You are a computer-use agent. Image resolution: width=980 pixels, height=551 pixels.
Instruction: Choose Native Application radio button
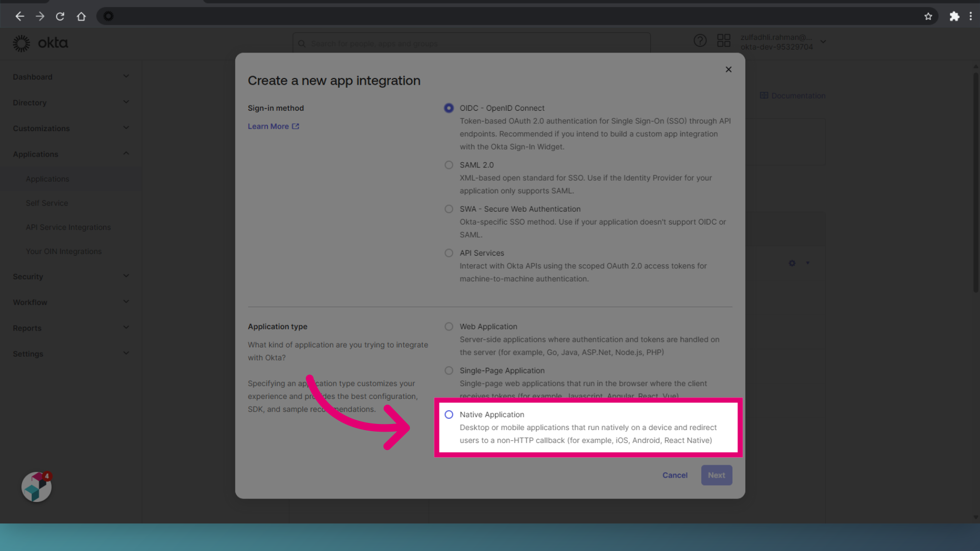click(449, 415)
